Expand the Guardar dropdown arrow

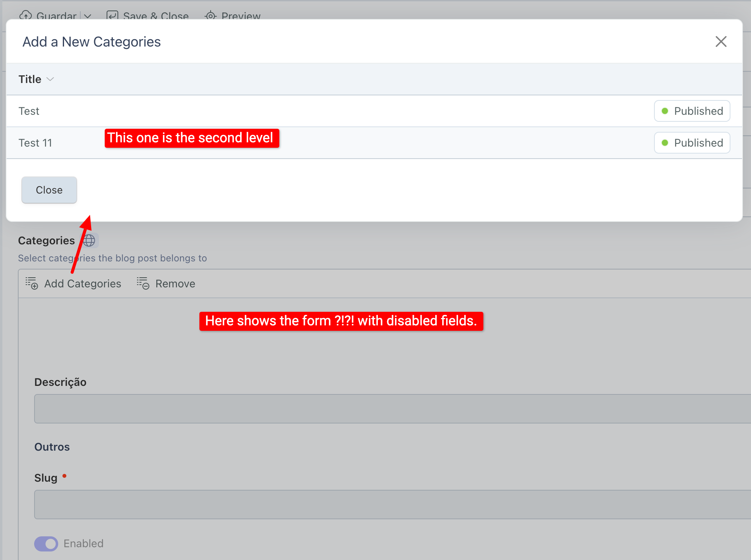click(88, 16)
